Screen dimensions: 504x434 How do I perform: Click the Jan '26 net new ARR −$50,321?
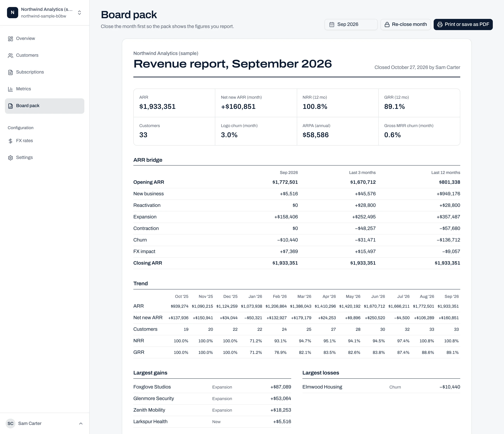point(253,318)
